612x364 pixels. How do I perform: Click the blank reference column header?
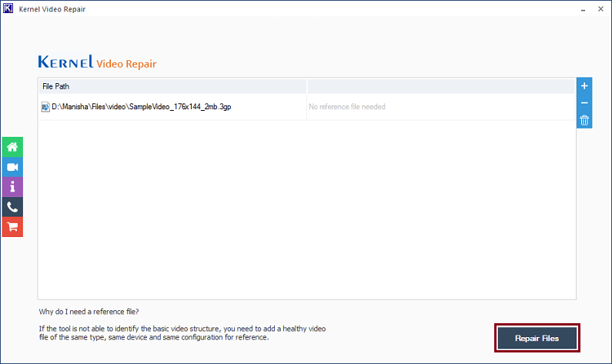pos(440,86)
